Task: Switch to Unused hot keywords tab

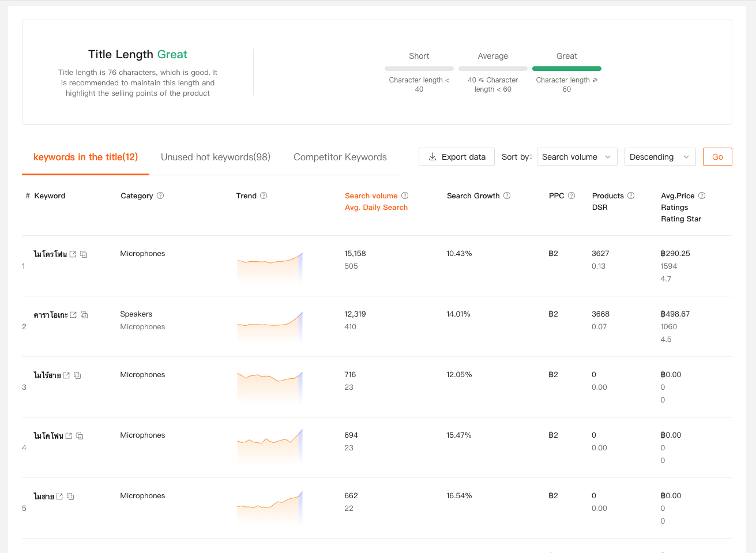Action: click(x=216, y=157)
